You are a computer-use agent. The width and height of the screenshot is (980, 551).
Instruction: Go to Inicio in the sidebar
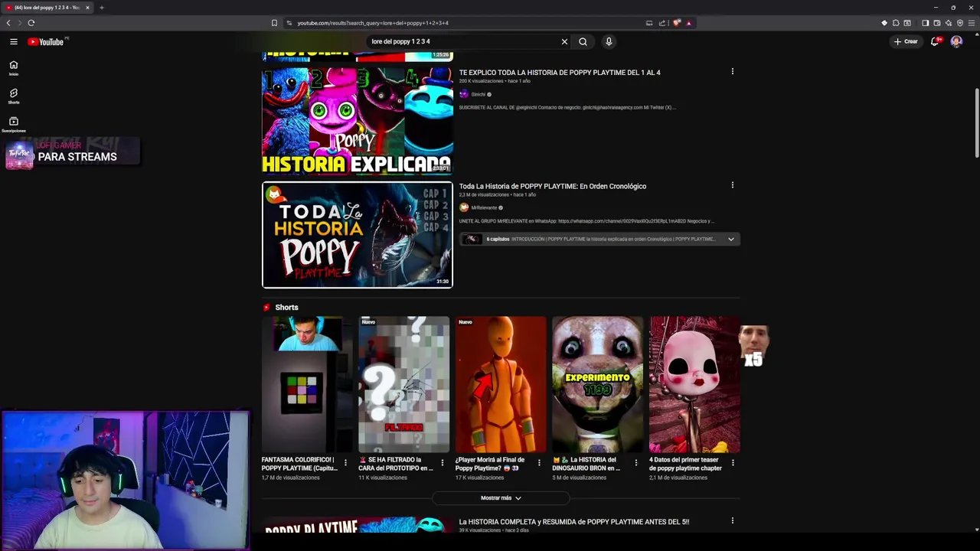[14, 68]
